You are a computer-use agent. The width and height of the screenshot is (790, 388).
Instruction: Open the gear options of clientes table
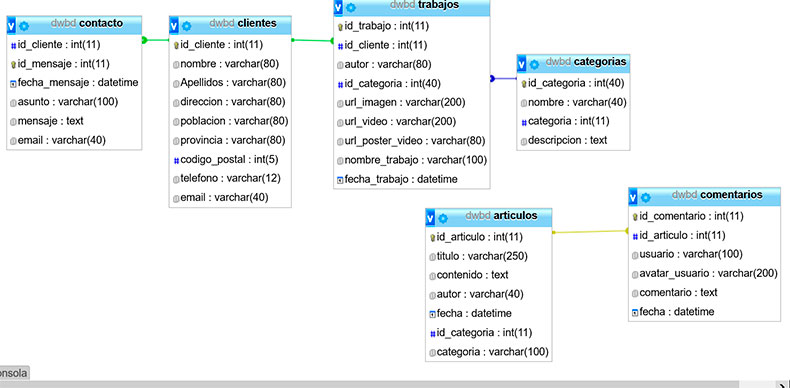pyautogui.click(x=186, y=25)
